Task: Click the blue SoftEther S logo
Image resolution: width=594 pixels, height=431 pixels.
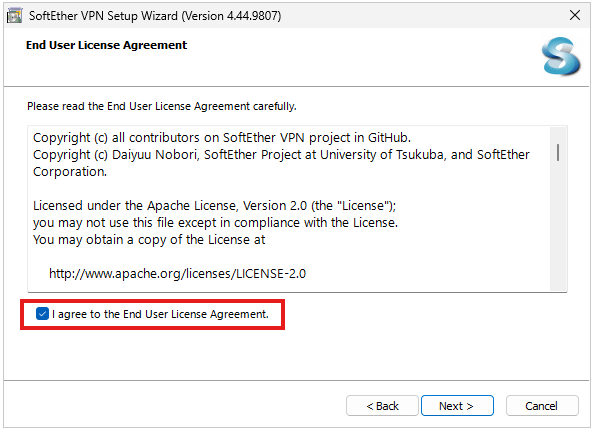Action: pos(561,56)
